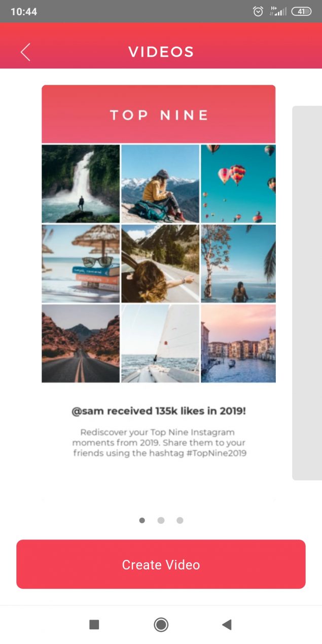The image size is (322, 644).
Task: Tap the TOP NINE banner header
Action: (159, 114)
